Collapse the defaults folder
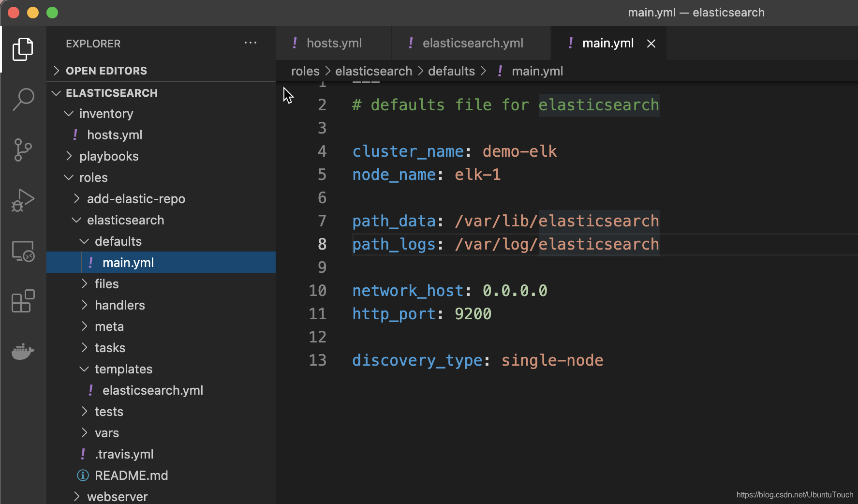858x504 pixels. 84,241
